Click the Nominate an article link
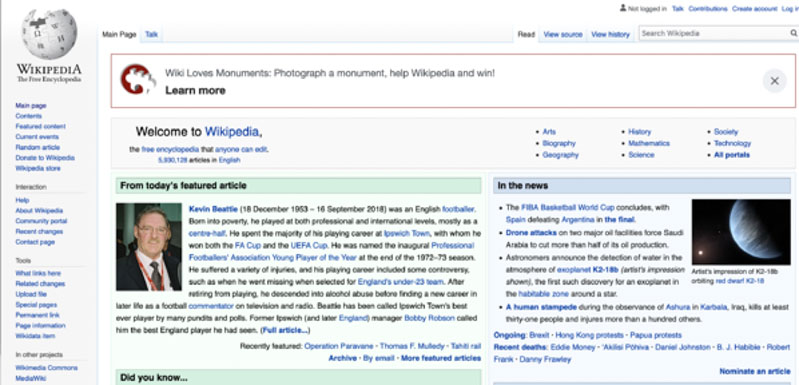Screen dimensions: 799x385 [755, 371]
